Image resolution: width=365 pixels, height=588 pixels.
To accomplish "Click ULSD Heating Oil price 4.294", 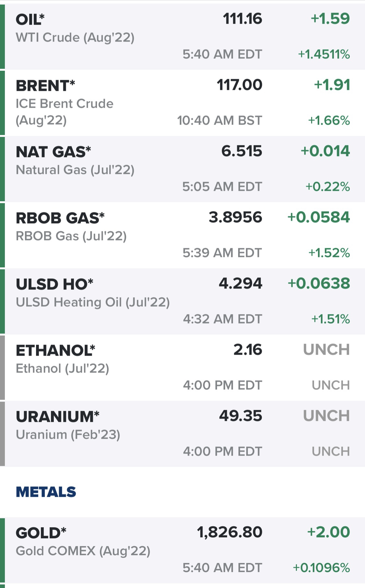I will pyautogui.click(x=240, y=284).
